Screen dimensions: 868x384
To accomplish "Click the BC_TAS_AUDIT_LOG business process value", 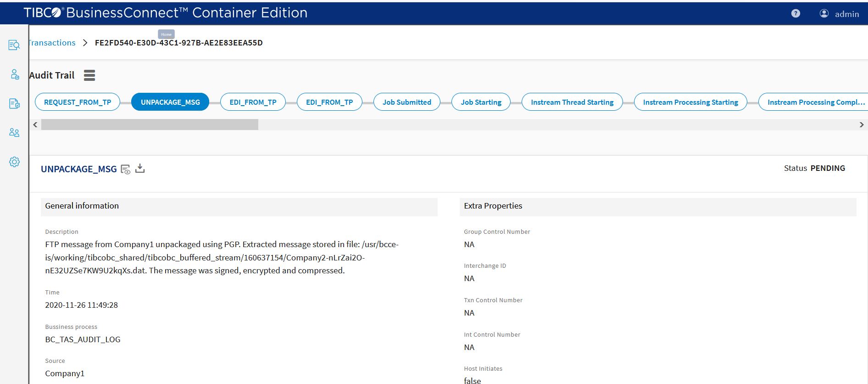I will click(x=83, y=339).
